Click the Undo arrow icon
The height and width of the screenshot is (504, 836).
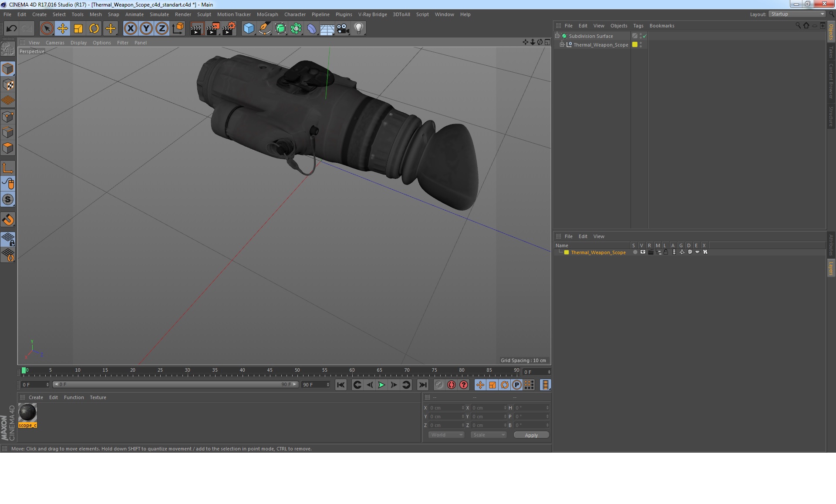11,29
